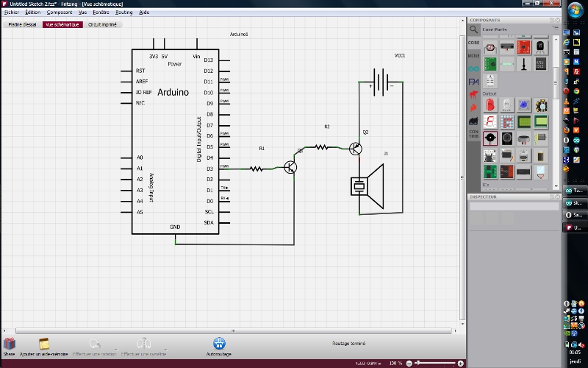Pick the red and black relay board part
The width and height of the screenshot is (588, 368).
507,171
